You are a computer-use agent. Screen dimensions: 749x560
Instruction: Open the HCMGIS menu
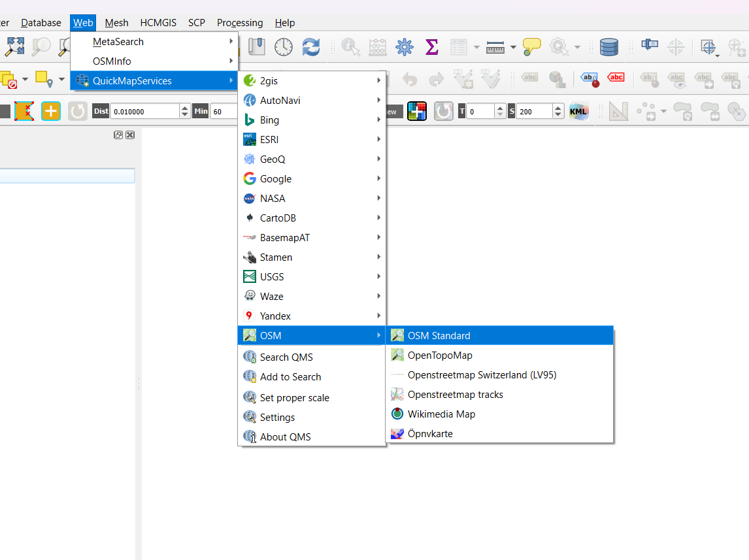(158, 22)
